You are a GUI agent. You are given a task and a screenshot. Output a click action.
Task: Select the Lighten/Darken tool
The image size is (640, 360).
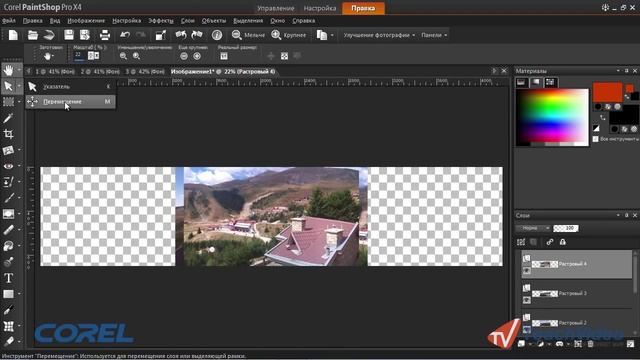[8, 214]
